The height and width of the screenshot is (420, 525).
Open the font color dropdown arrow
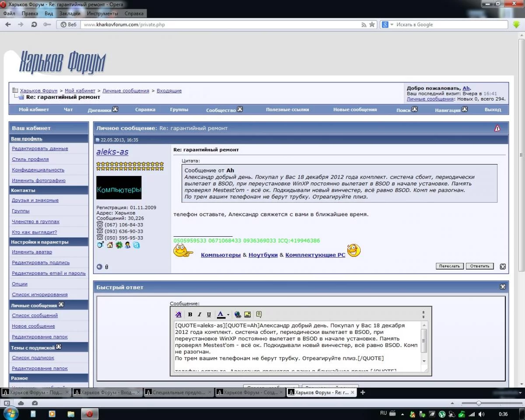[x=228, y=315]
